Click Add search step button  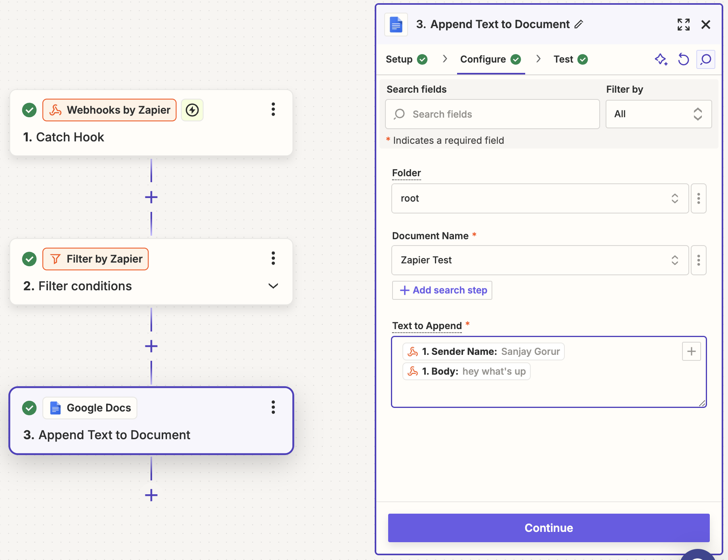(442, 290)
